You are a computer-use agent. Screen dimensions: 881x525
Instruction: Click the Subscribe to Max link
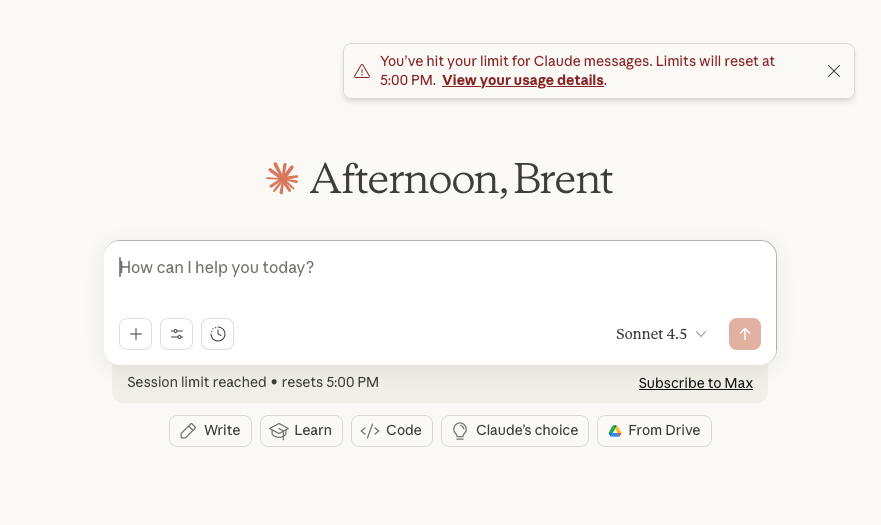696,383
